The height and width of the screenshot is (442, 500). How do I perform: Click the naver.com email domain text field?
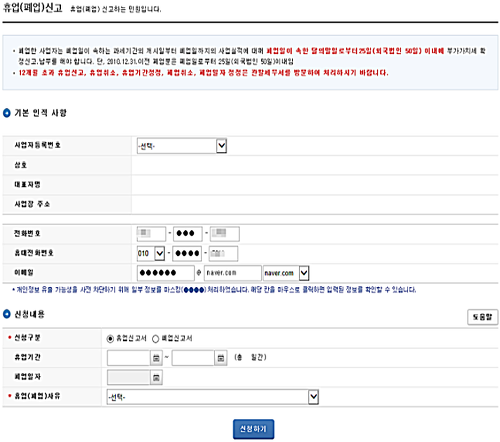pos(233,273)
